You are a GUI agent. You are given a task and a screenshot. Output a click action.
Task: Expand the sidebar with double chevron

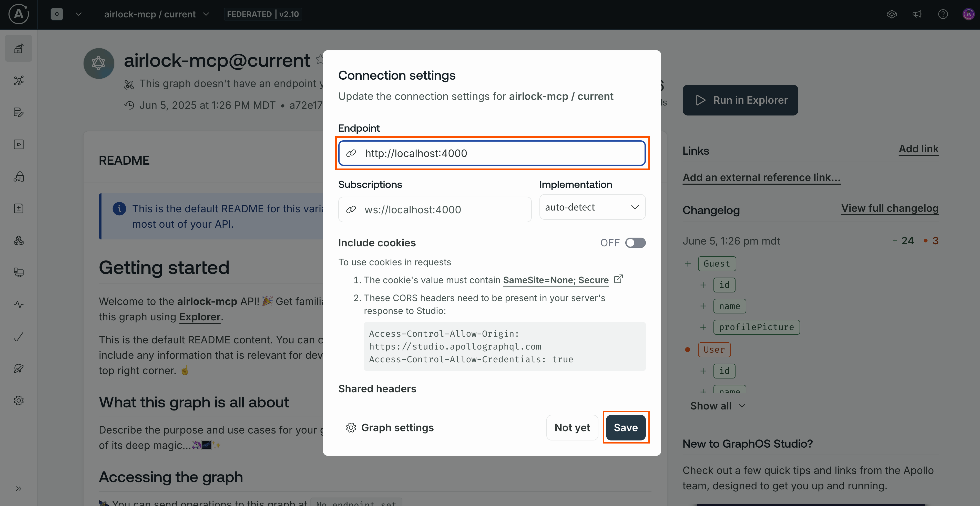19,489
